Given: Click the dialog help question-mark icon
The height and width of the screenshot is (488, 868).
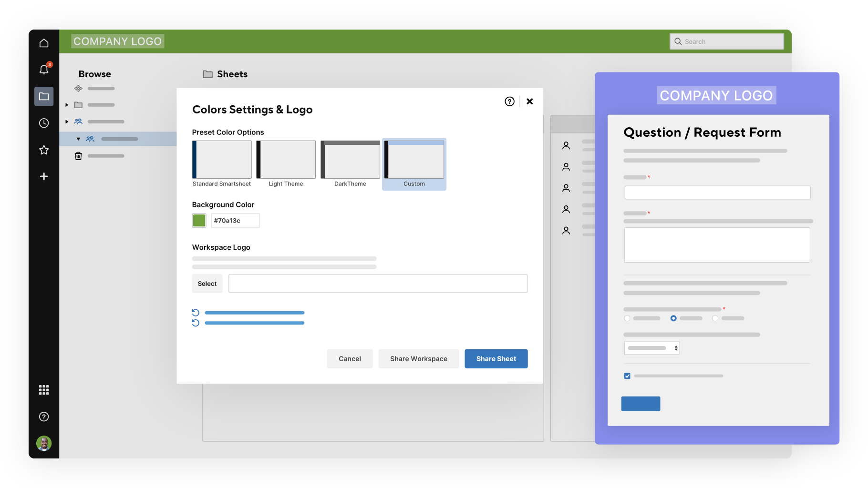Looking at the screenshot, I should tap(509, 102).
